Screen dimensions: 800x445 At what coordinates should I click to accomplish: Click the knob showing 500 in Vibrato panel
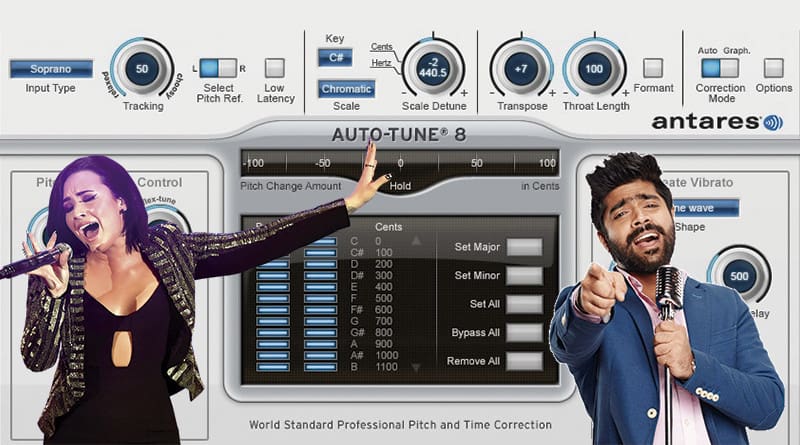click(x=738, y=276)
